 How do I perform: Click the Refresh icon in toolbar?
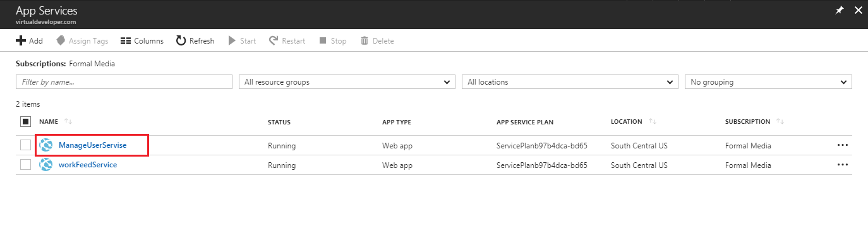(x=181, y=40)
